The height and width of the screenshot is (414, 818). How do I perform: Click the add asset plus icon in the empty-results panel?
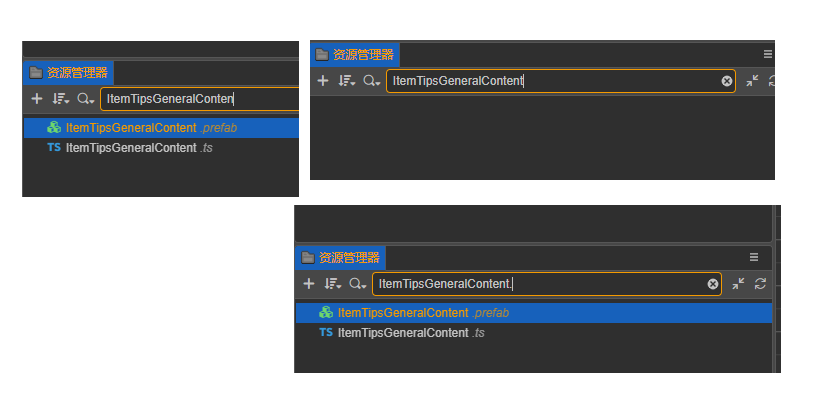point(323,81)
